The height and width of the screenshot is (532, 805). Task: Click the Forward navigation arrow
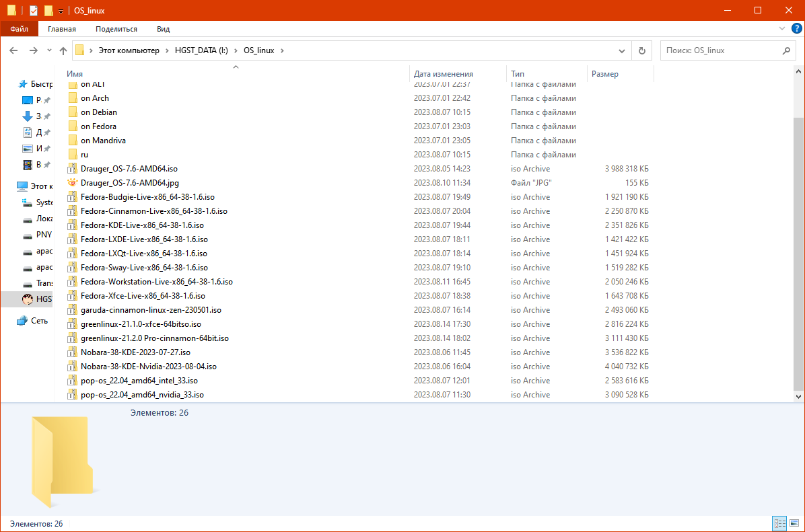click(x=34, y=50)
